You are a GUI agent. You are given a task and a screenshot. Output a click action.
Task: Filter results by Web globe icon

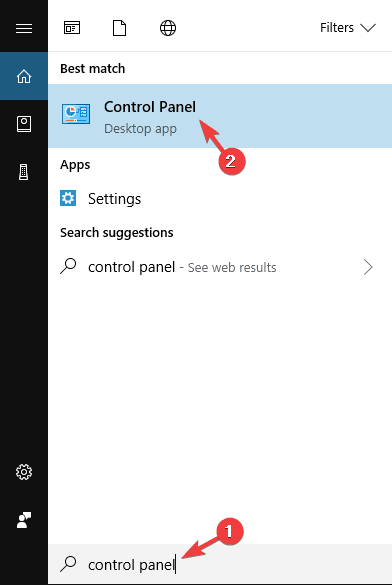168,28
